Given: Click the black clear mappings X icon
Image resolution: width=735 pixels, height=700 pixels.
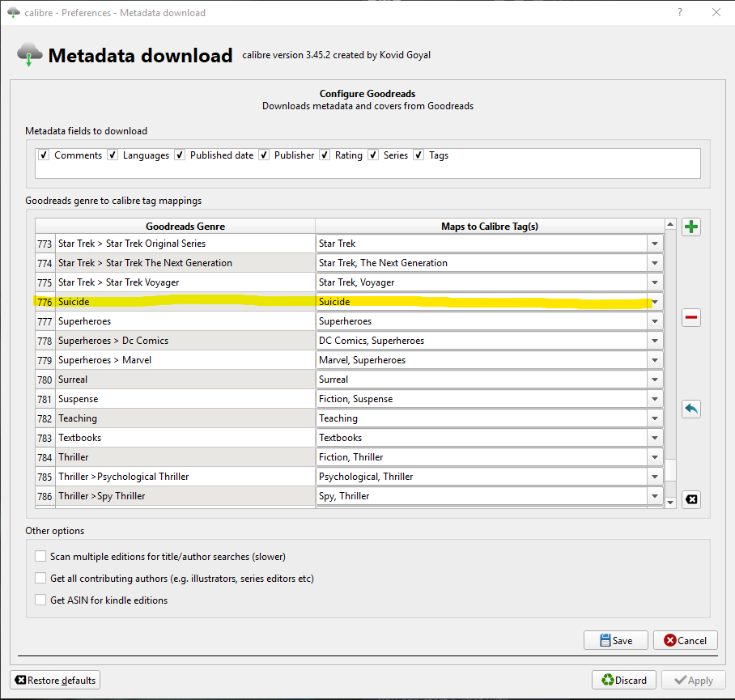Looking at the screenshot, I should (x=691, y=499).
